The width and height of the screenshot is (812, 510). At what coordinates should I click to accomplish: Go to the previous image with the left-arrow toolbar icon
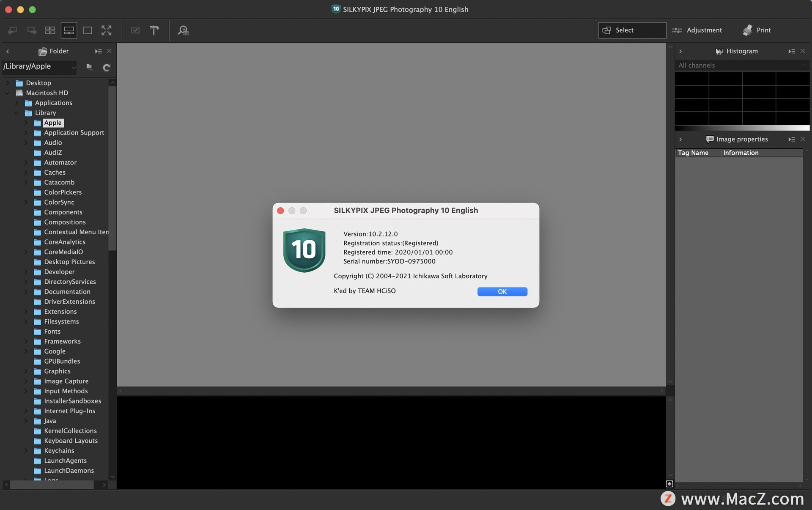(x=13, y=30)
